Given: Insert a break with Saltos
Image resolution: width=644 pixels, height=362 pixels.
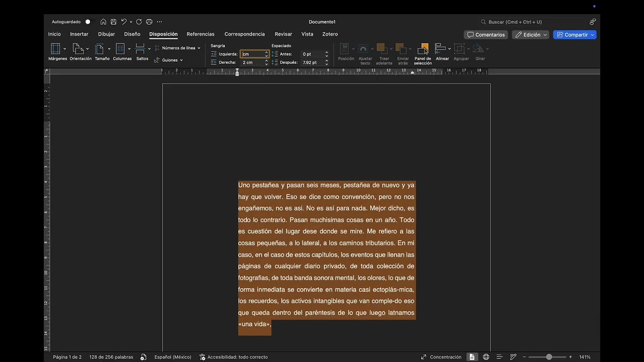Looking at the screenshot, I should (142, 52).
